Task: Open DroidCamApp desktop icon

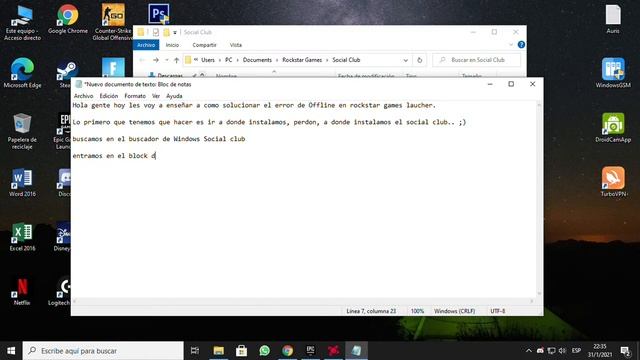Action: click(x=613, y=128)
